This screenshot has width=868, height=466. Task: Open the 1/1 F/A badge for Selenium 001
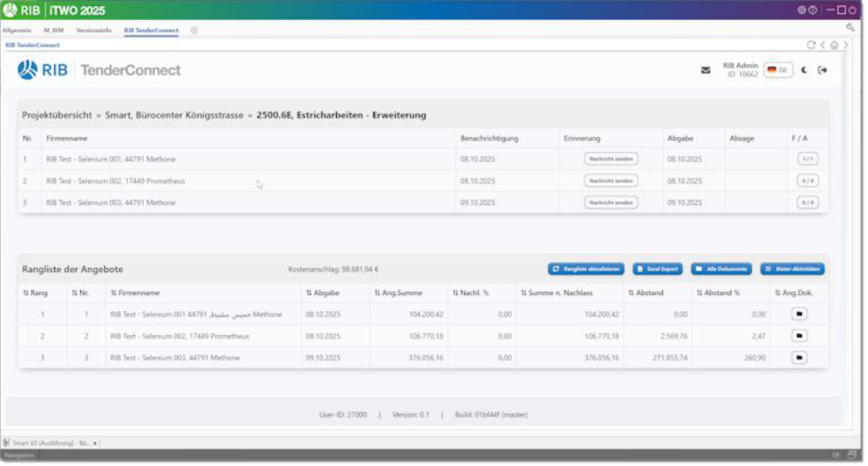(807, 159)
